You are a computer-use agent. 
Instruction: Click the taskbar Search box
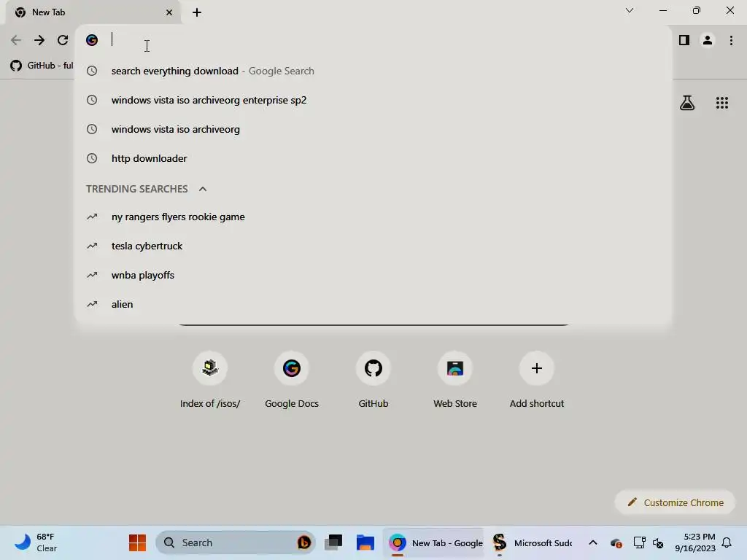[x=236, y=542]
